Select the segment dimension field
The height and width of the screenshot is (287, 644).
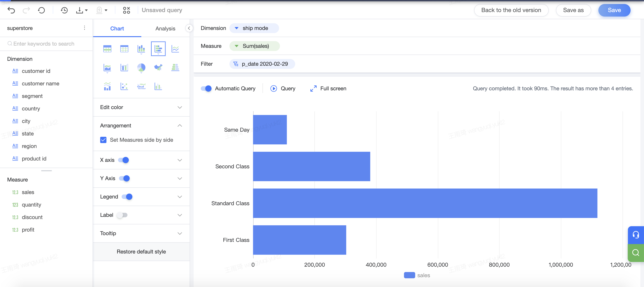(32, 96)
